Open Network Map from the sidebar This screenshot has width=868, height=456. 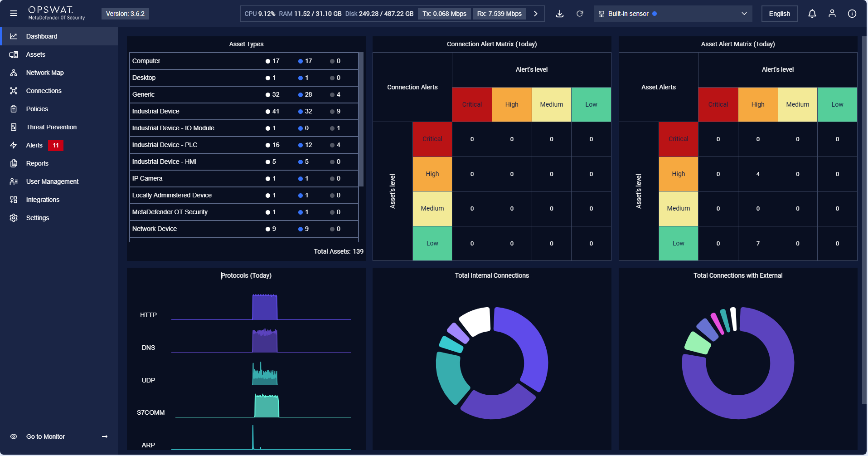point(44,73)
